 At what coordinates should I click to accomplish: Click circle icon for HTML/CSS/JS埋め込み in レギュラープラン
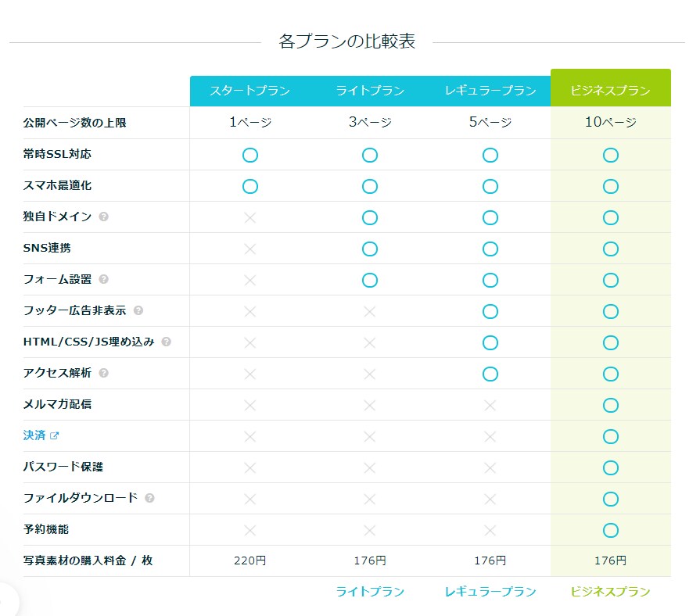490,342
